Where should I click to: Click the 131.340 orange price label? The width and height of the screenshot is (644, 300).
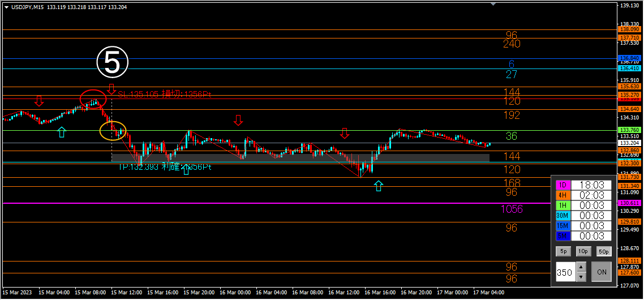click(630, 186)
